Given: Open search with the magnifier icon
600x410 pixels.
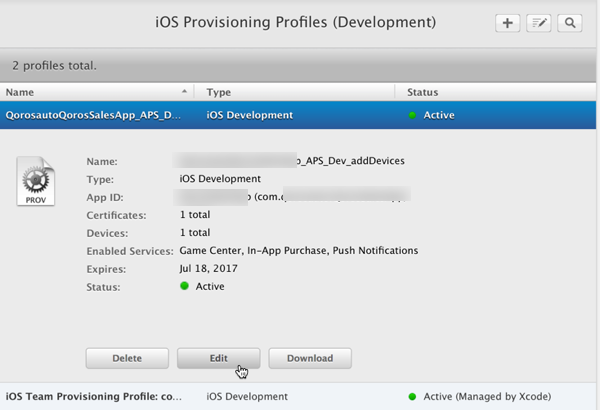Looking at the screenshot, I should [x=570, y=23].
